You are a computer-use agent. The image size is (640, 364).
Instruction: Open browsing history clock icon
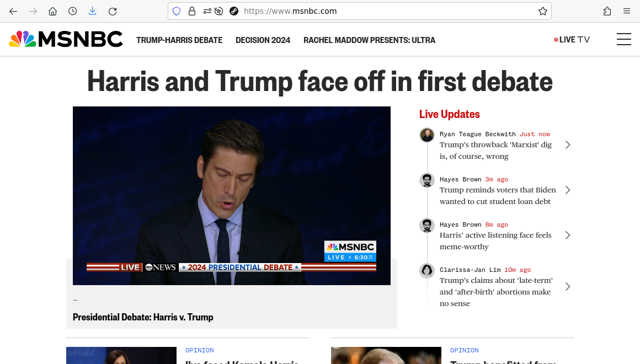pyautogui.click(x=73, y=11)
